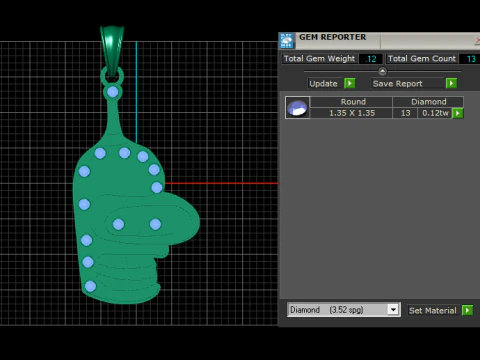Click the green arrow next to Update

pos(350,83)
